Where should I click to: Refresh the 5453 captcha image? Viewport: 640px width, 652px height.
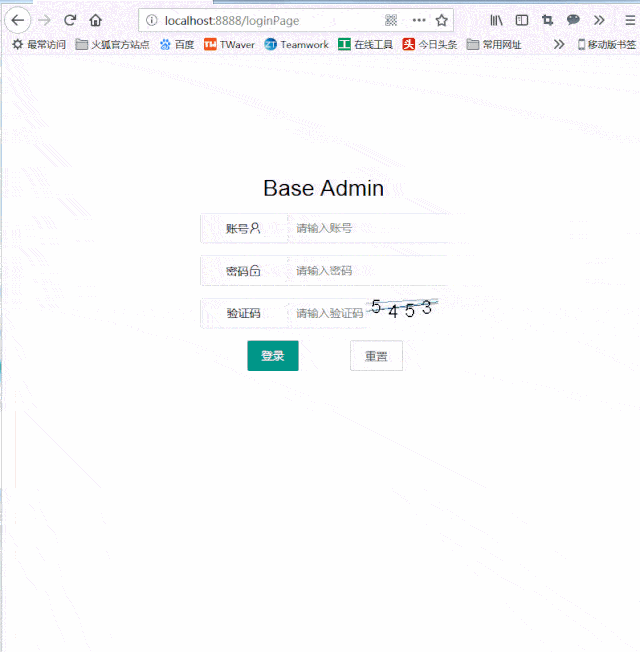coord(402,309)
